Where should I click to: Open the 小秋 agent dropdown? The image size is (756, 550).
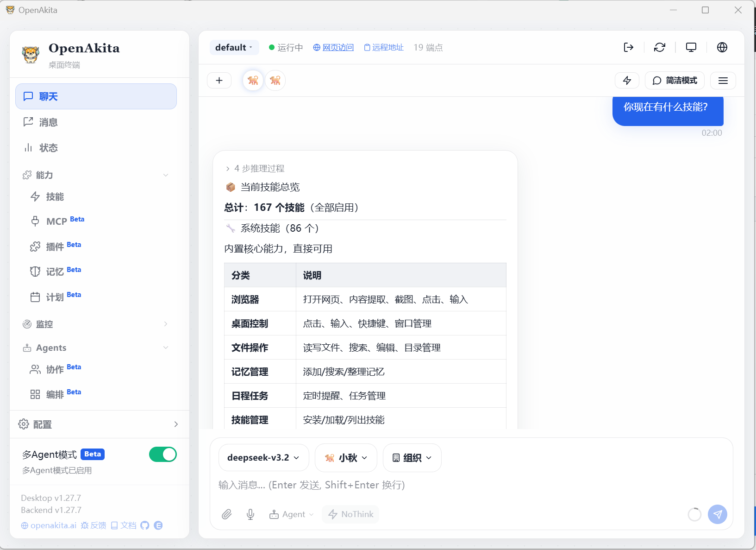pyautogui.click(x=346, y=458)
